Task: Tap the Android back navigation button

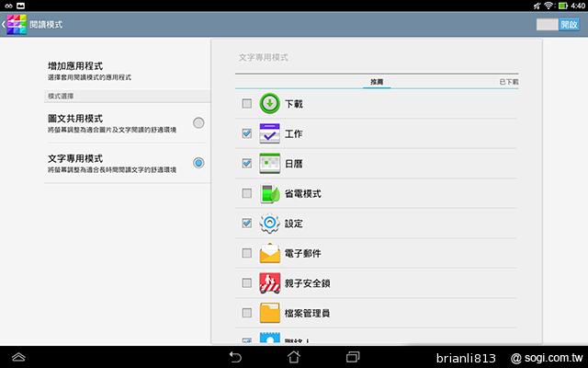Action: (x=235, y=357)
